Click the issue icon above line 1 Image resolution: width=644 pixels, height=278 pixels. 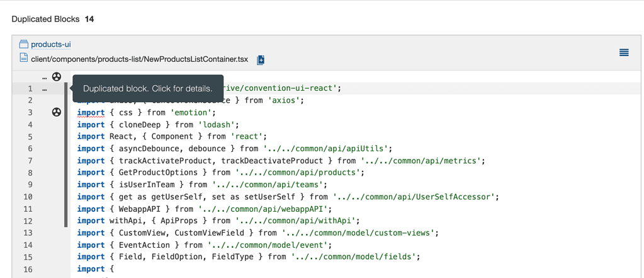(57, 77)
